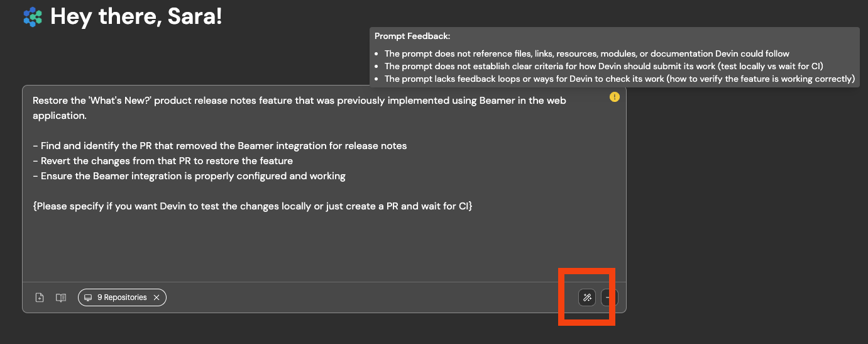Click the Devin logo beside greeting
The width and height of the screenshot is (868, 344).
[33, 17]
